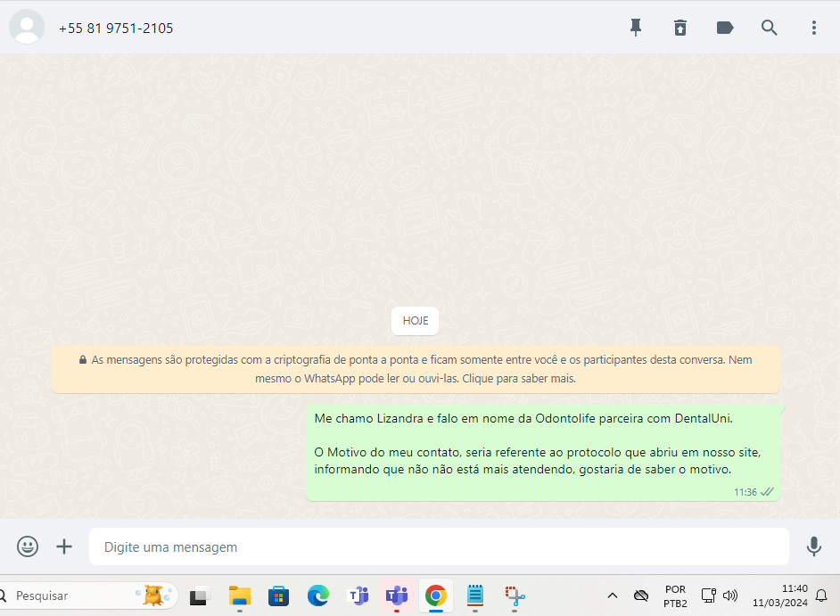
Task: Open the attach plus menu
Action: pos(64,546)
